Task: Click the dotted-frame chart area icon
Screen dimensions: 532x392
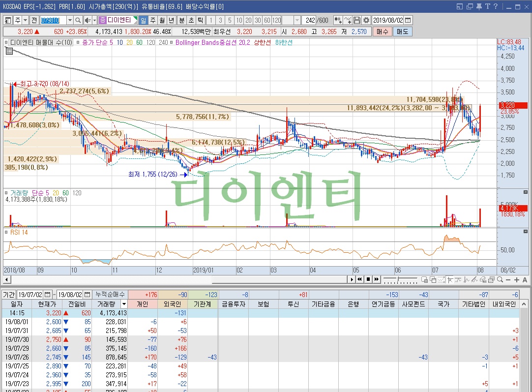Action: [441, 280]
